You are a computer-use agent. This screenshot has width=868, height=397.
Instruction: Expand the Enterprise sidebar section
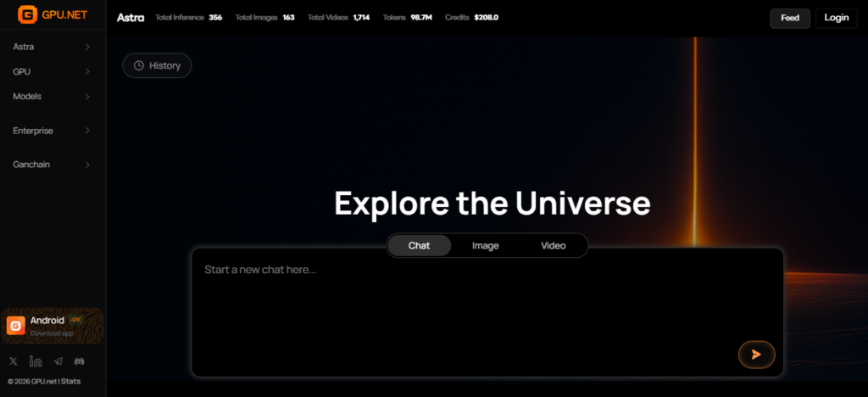coord(52,131)
